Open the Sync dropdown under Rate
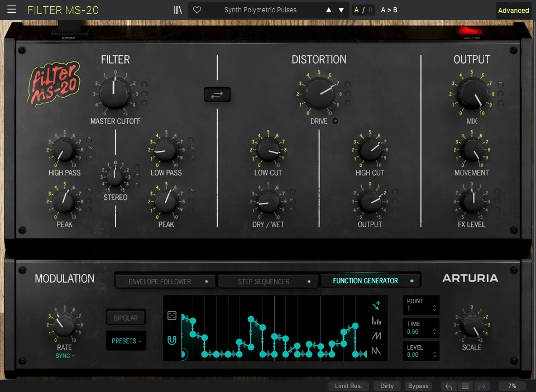Viewport: 536px width, 392px height. tap(65, 356)
